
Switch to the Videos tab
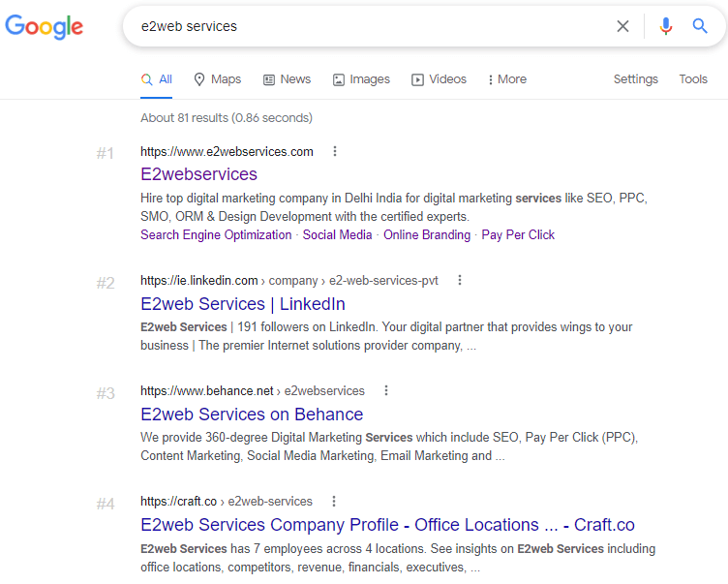coord(439,79)
